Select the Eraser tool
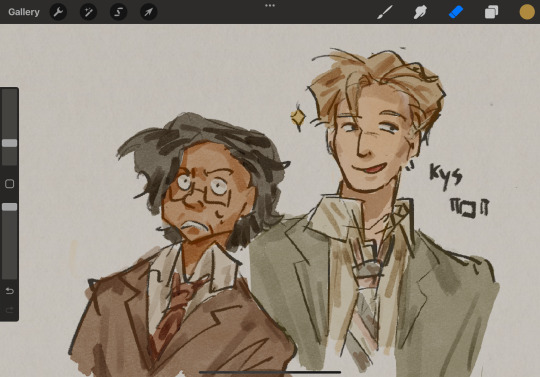The image size is (540, 377). (456, 12)
